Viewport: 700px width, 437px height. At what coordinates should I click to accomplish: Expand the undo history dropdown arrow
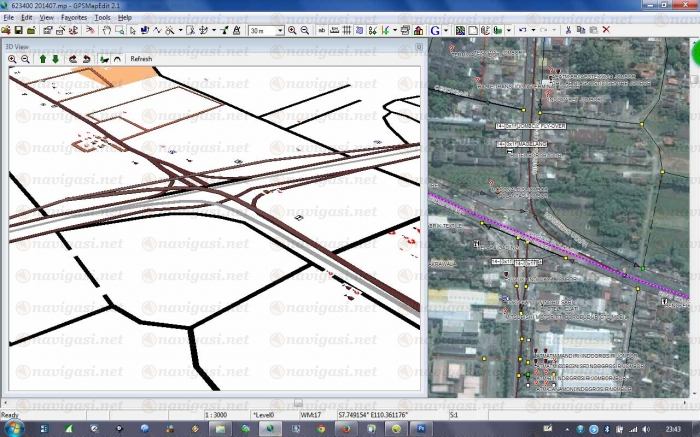coord(531,30)
